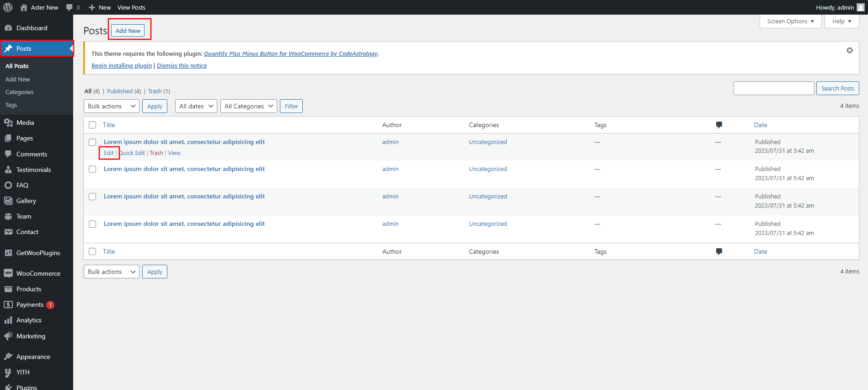Click the Contact envelope icon in the sidebar
868x390 pixels.
(x=8, y=232)
